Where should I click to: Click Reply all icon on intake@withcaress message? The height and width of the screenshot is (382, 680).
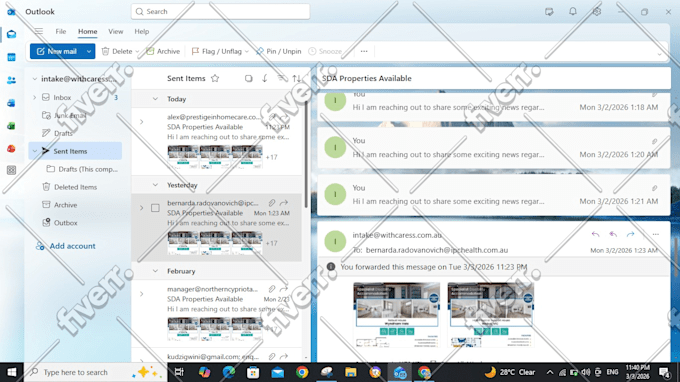tap(613, 234)
